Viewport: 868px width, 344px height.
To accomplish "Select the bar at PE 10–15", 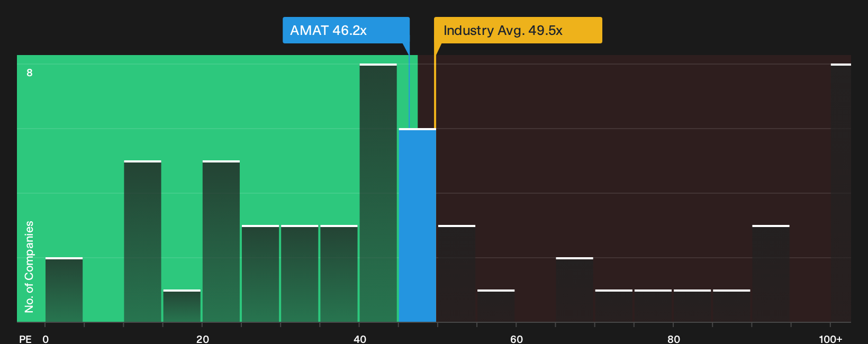I will [x=142, y=241].
